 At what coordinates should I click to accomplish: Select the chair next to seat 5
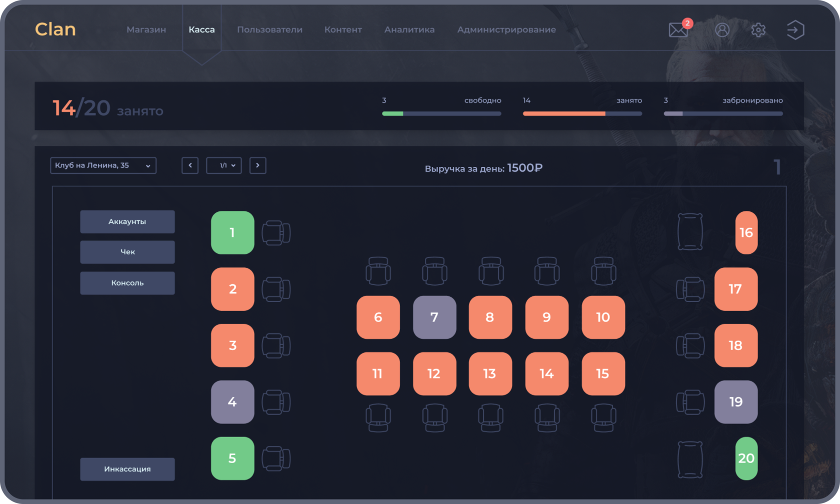pos(276,459)
